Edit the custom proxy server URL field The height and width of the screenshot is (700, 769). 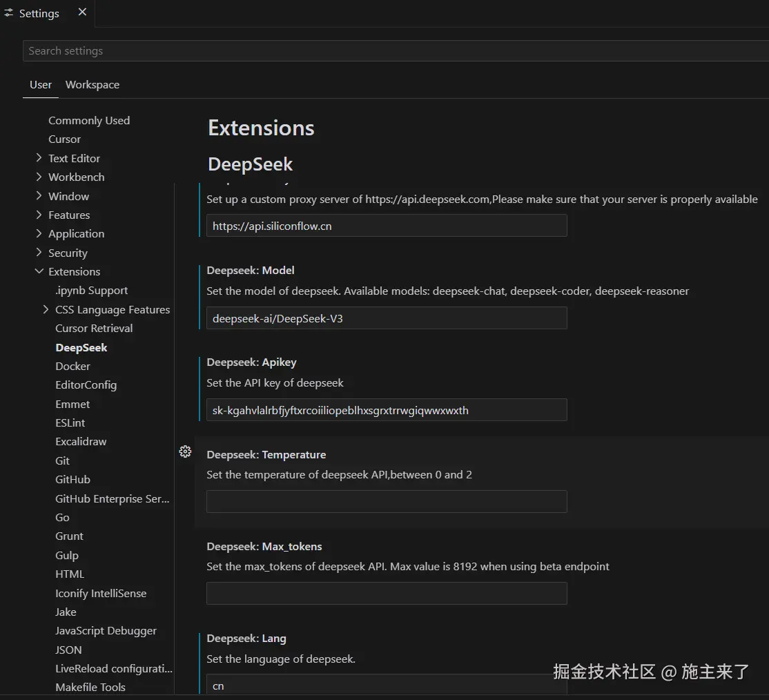click(387, 226)
